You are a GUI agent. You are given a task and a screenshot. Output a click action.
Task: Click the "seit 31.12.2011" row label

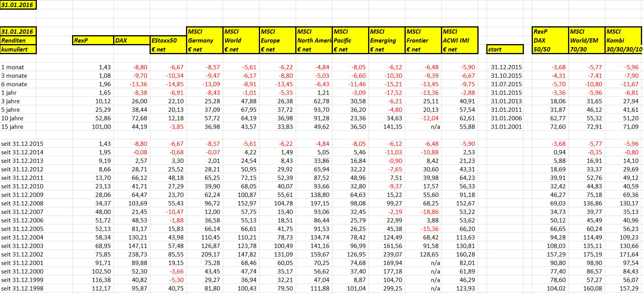point(22,178)
